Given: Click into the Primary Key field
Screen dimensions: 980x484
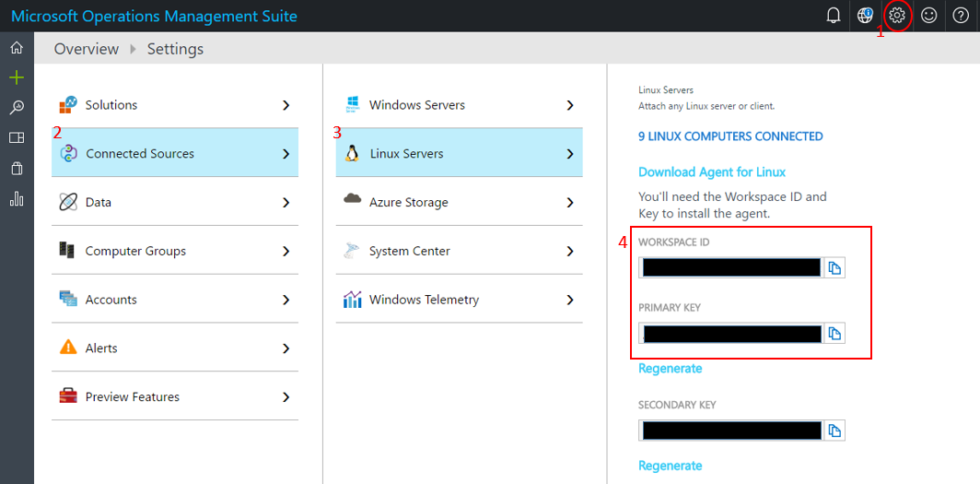Looking at the screenshot, I should click(731, 334).
